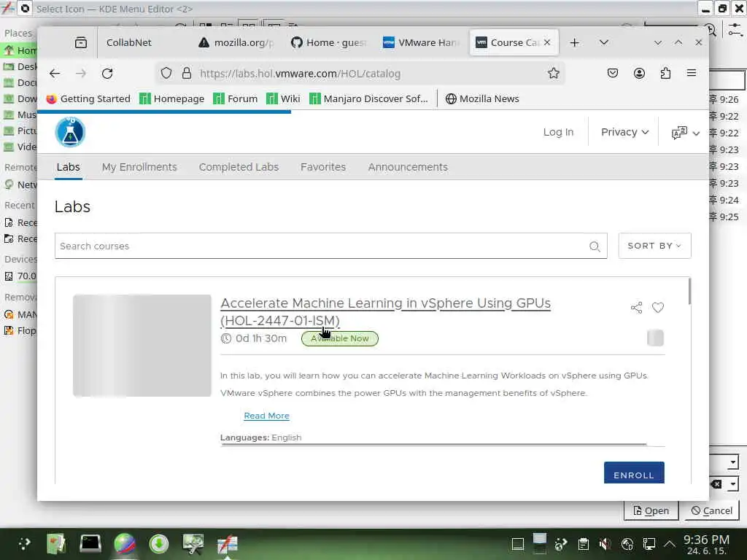Click the taskbar clock showing 9:36 PM

pos(706,544)
